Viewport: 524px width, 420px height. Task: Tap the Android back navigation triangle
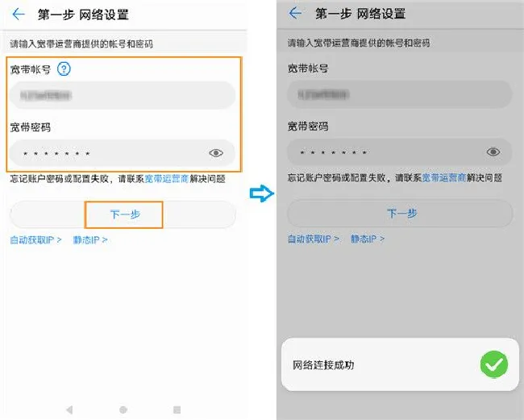(69, 410)
